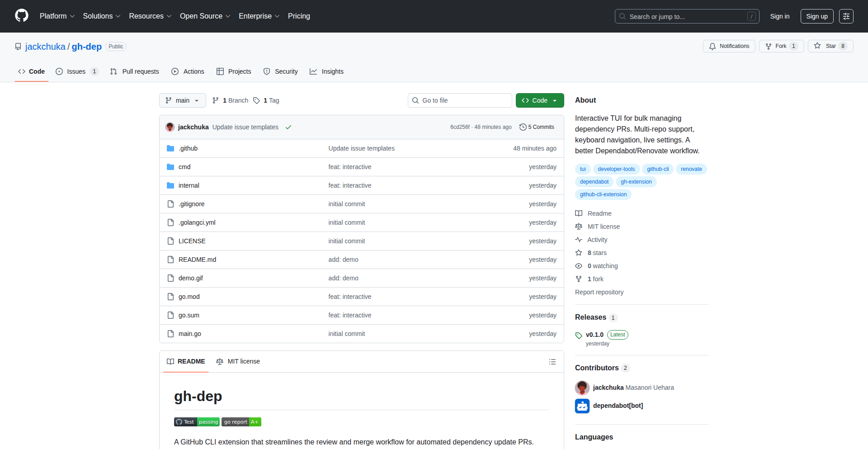Select the Code repository tab
Viewport: 868px width, 449px height.
point(32,71)
